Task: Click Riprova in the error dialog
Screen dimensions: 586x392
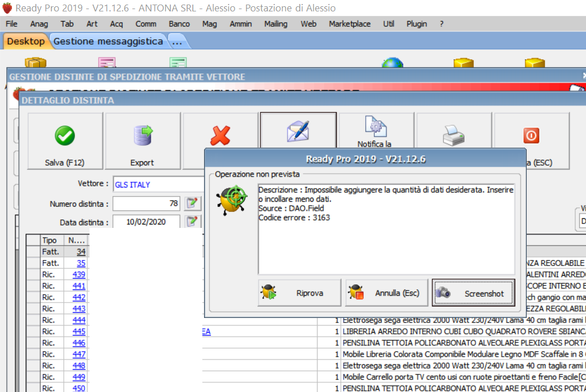Action: point(299,293)
